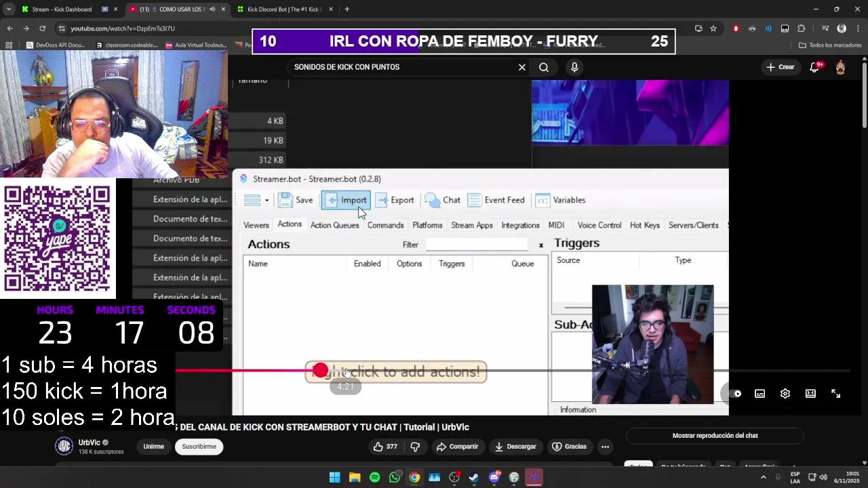The width and height of the screenshot is (868, 488).
Task: Open the Todos los marcadores folder
Action: coord(830,45)
